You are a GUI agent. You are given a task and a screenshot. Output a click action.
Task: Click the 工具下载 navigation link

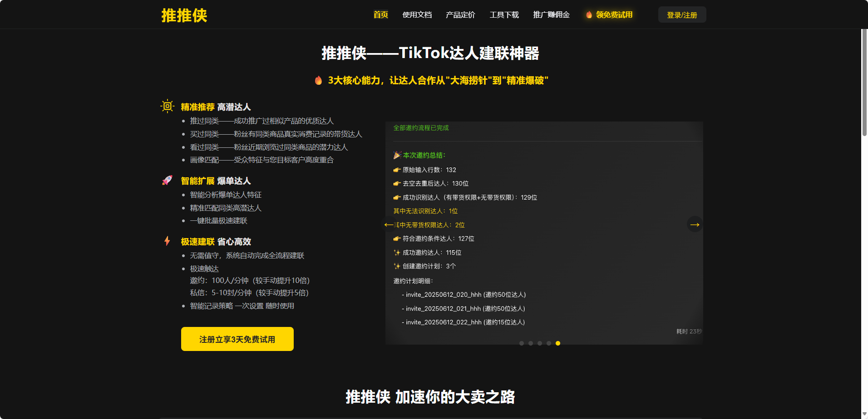point(503,15)
